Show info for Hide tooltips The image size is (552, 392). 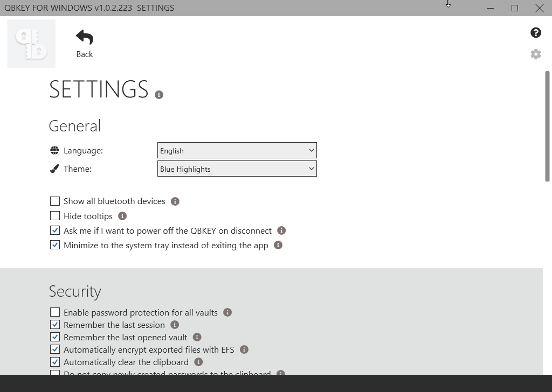tap(122, 216)
